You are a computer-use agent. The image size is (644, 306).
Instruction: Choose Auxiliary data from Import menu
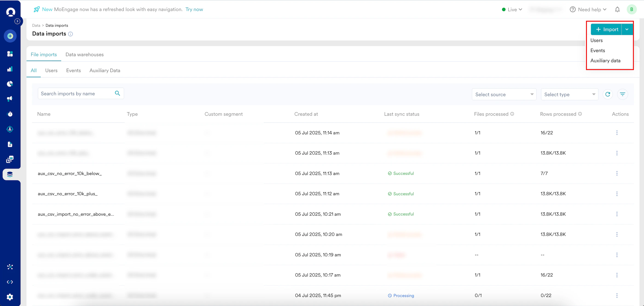[x=605, y=61]
